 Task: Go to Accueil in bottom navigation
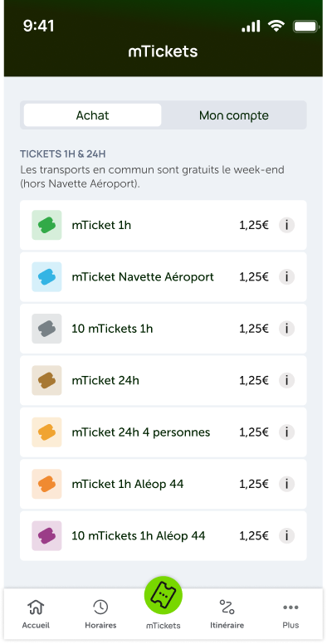(x=36, y=614)
